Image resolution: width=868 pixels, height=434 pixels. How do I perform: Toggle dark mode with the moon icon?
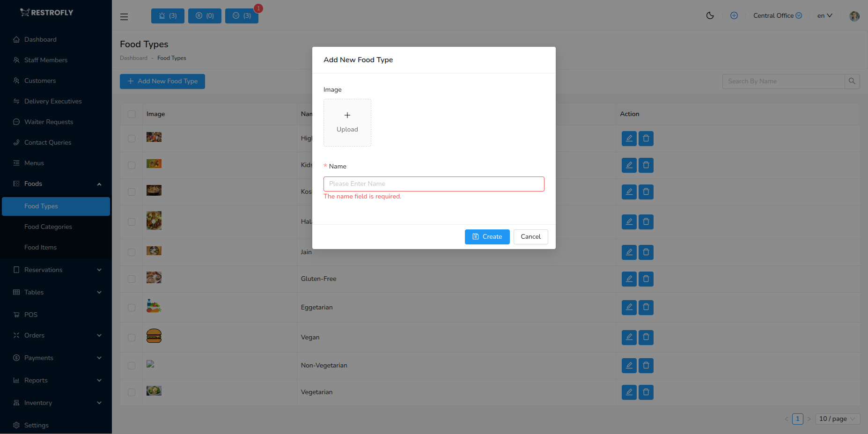(710, 15)
